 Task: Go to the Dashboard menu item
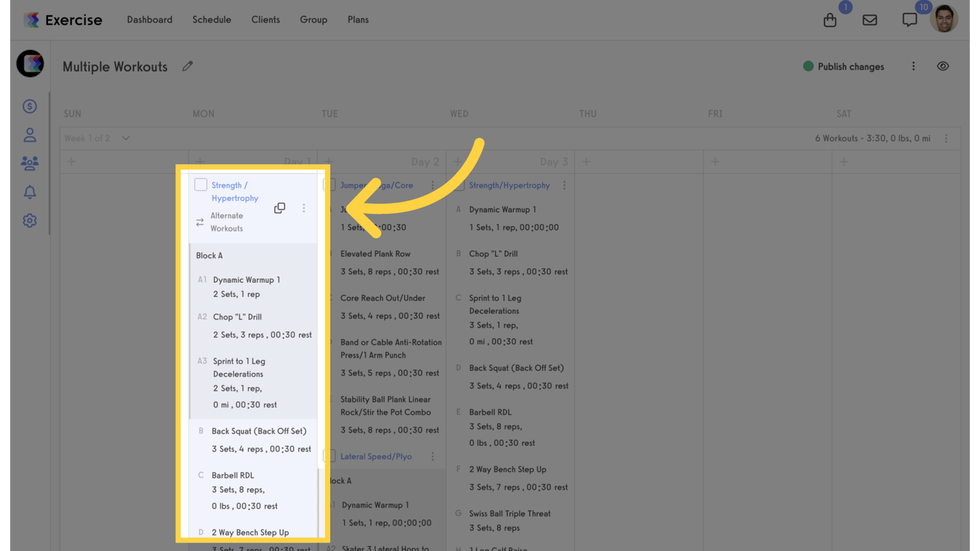[x=150, y=20]
